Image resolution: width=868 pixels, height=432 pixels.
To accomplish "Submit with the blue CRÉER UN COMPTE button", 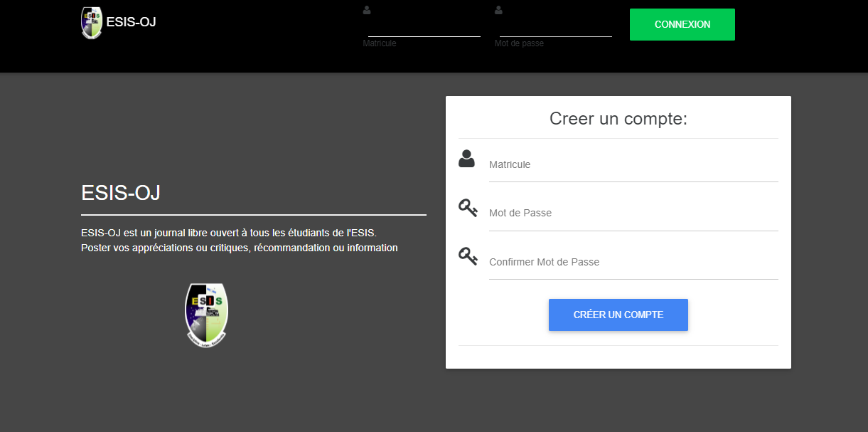I will (x=618, y=315).
